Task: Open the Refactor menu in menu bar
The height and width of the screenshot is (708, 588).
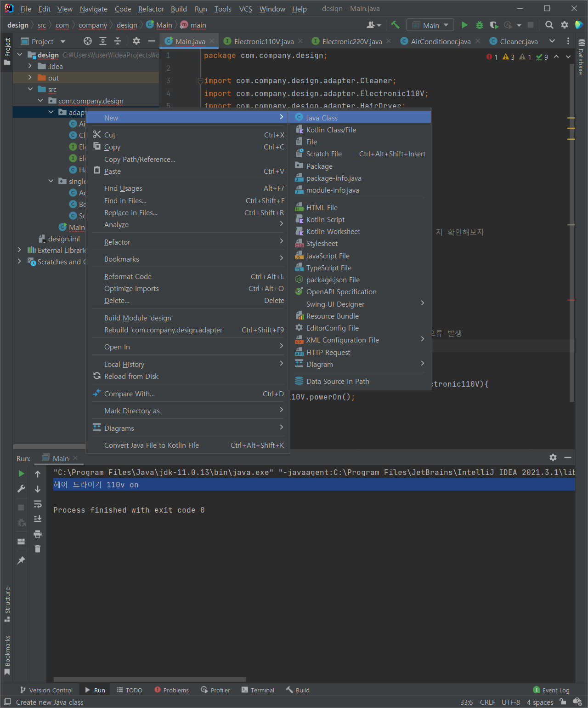Action: (x=151, y=9)
